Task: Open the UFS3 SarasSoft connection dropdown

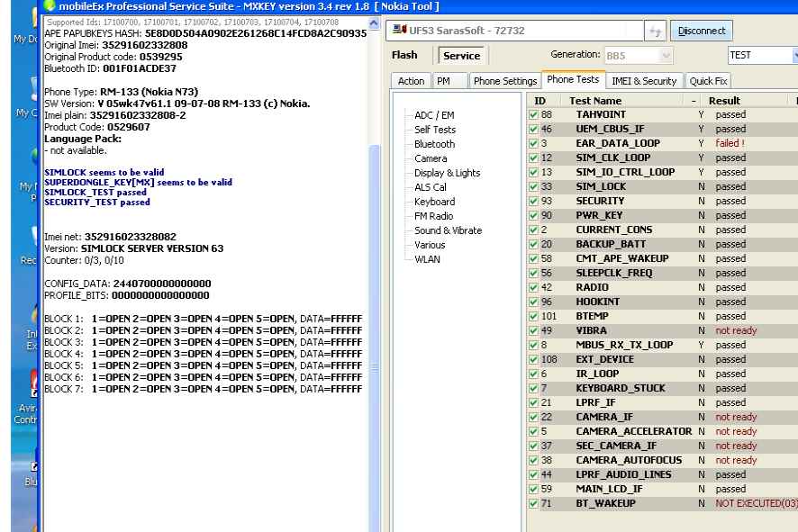Action: point(514,31)
